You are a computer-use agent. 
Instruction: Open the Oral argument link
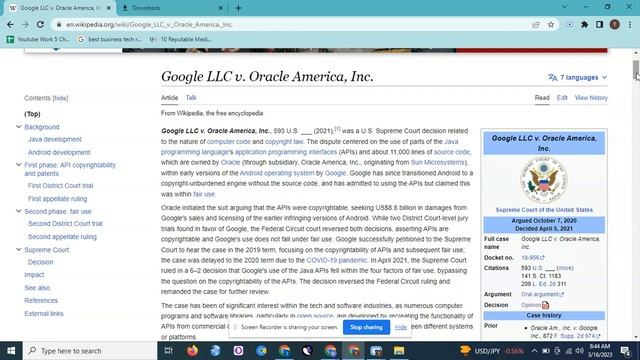tap(542, 294)
